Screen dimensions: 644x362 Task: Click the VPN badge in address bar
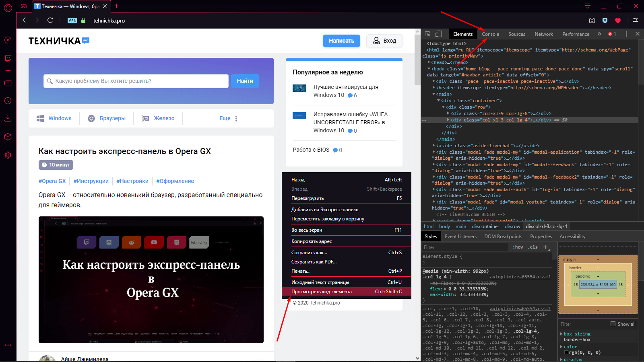tap(72, 21)
